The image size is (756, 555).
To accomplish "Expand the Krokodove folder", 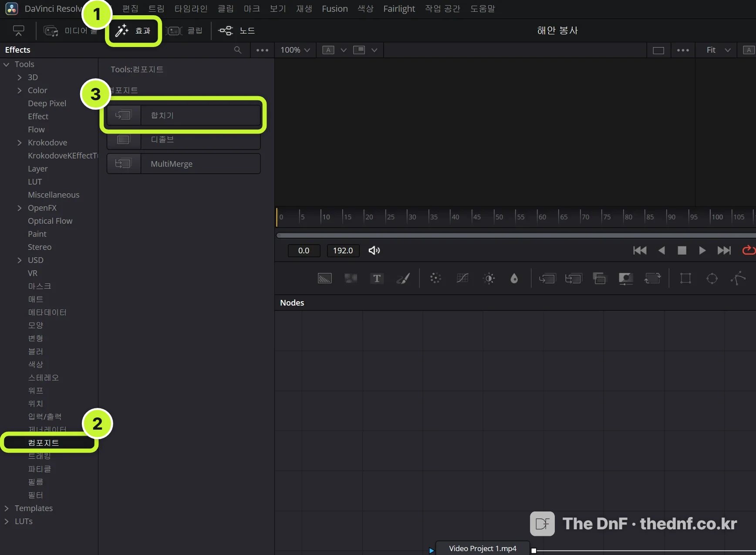I will pos(20,143).
